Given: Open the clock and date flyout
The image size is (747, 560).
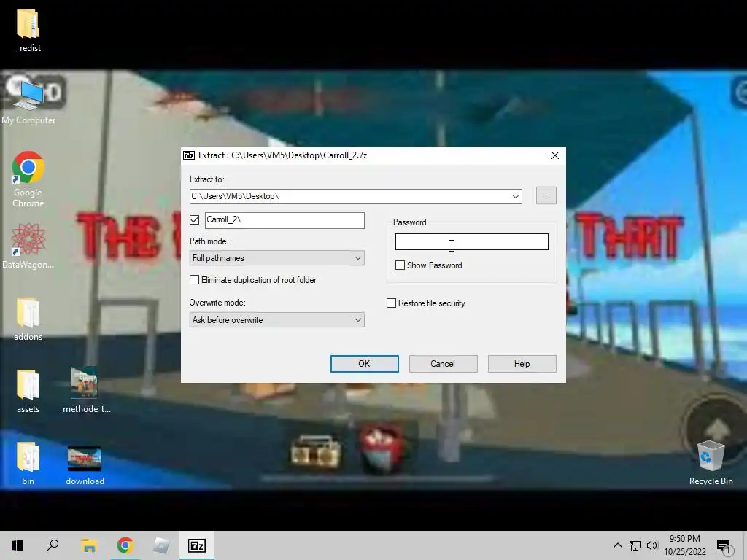Looking at the screenshot, I should pos(685,545).
